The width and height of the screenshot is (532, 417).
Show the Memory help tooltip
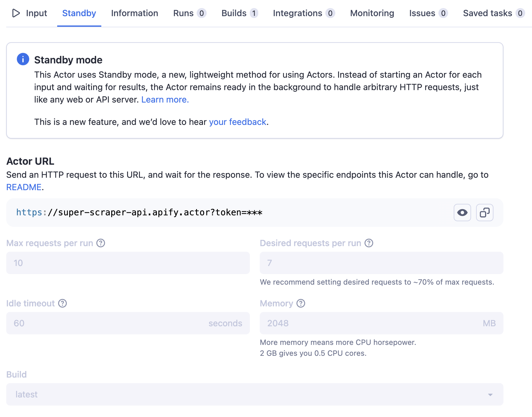pyautogui.click(x=301, y=303)
